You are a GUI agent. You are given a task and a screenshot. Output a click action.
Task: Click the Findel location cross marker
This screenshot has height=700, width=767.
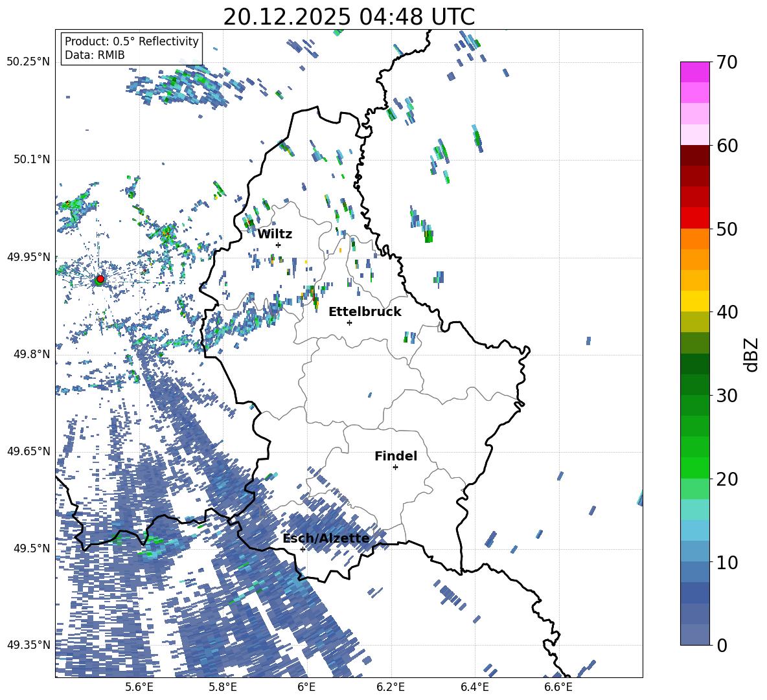point(395,468)
